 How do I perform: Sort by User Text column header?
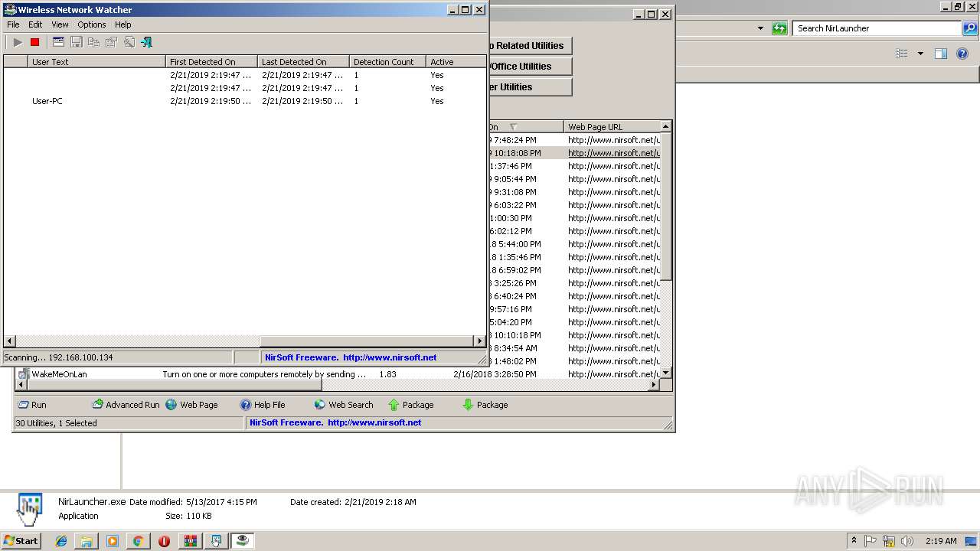(x=96, y=62)
